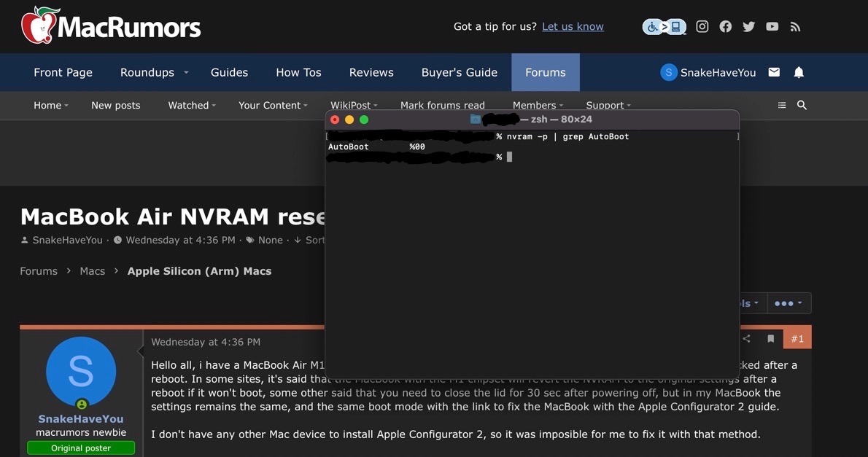Open the How Tos section
This screenshot has height=457, width=868.
coord(298,72)
